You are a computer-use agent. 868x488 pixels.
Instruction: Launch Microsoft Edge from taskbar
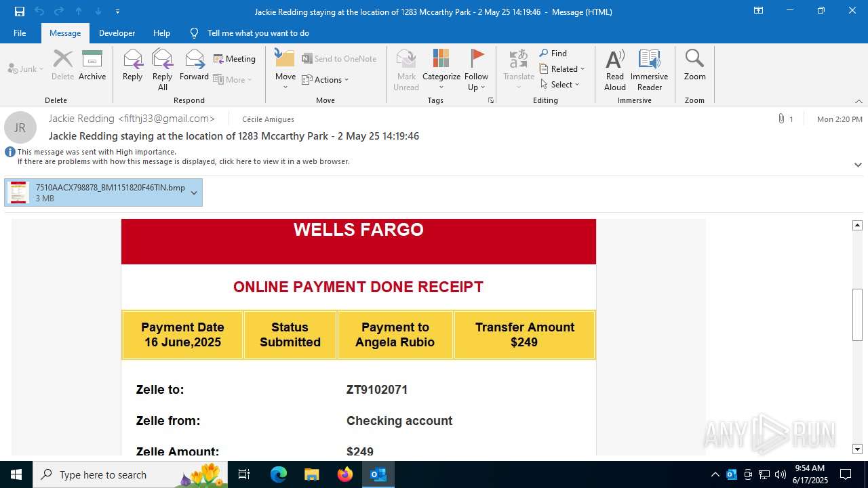[279, 474]
